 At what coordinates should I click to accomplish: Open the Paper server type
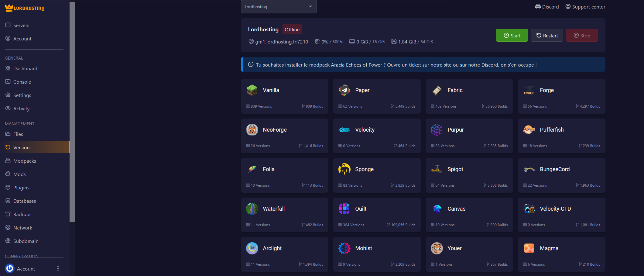(344, 90)
